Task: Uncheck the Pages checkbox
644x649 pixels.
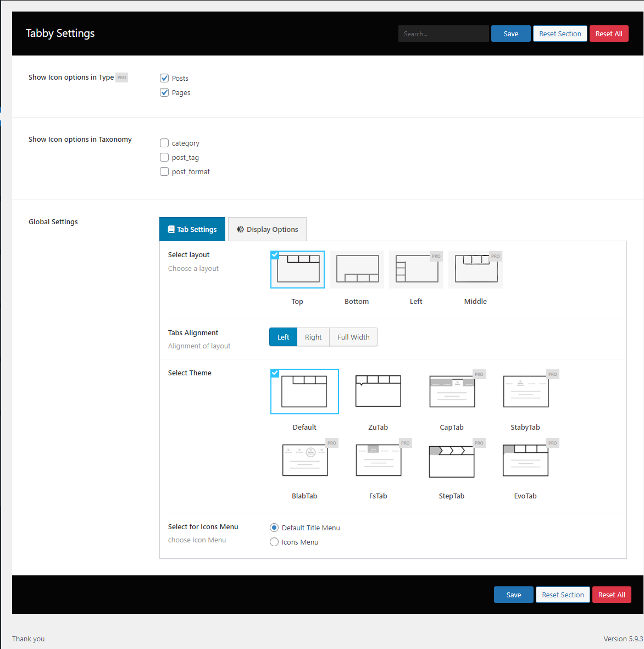Action: coord(164,92)
